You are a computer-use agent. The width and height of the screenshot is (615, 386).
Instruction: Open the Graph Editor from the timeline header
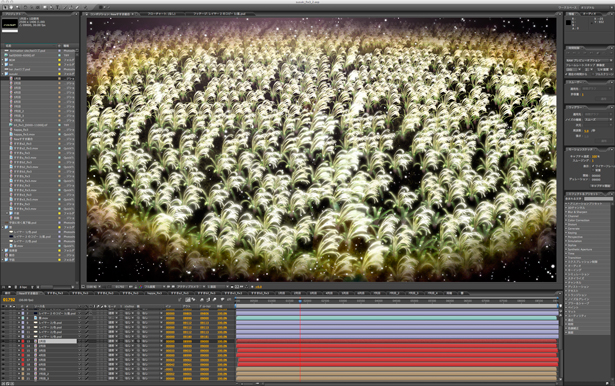click(229, 300)
